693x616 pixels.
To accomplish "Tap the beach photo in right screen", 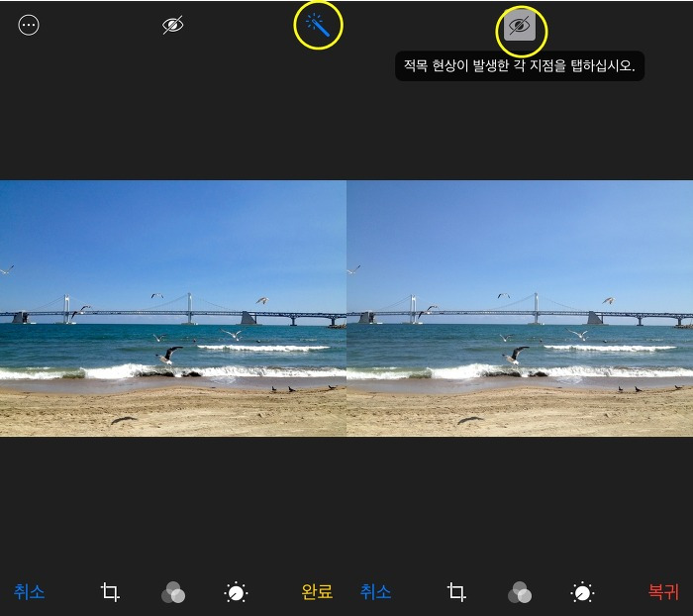I will click(x=520, y=308).
